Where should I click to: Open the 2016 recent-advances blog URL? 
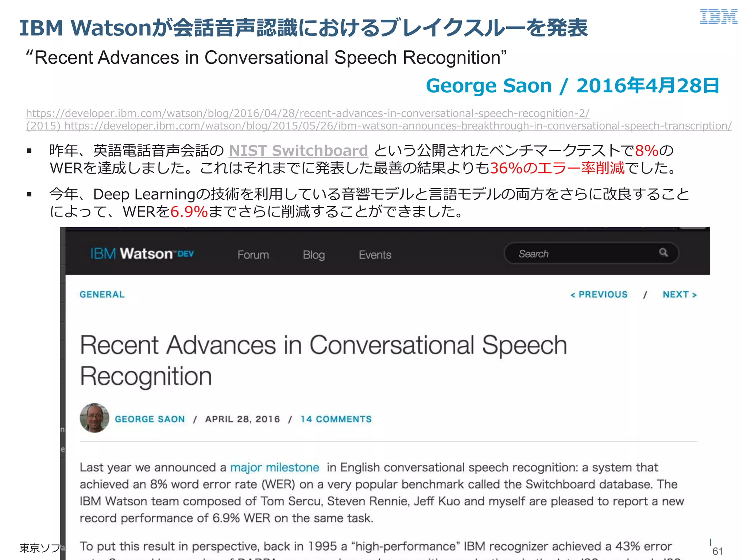307,113
